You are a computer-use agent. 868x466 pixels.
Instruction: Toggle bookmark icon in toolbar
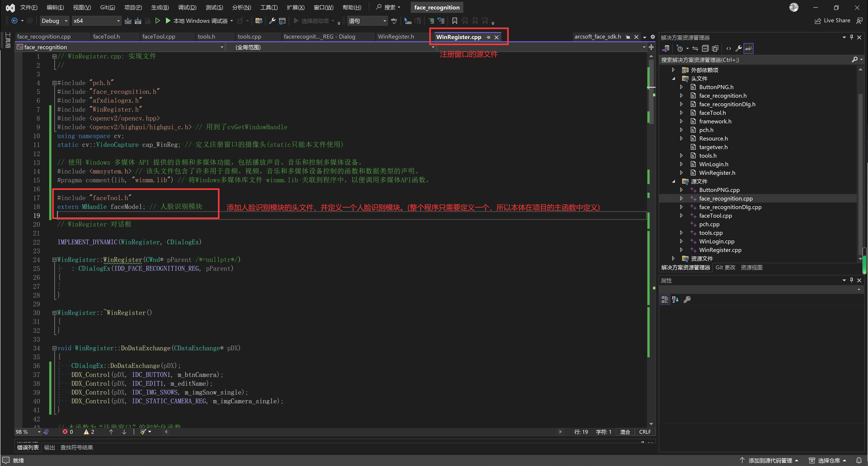(x=454, y=21)
